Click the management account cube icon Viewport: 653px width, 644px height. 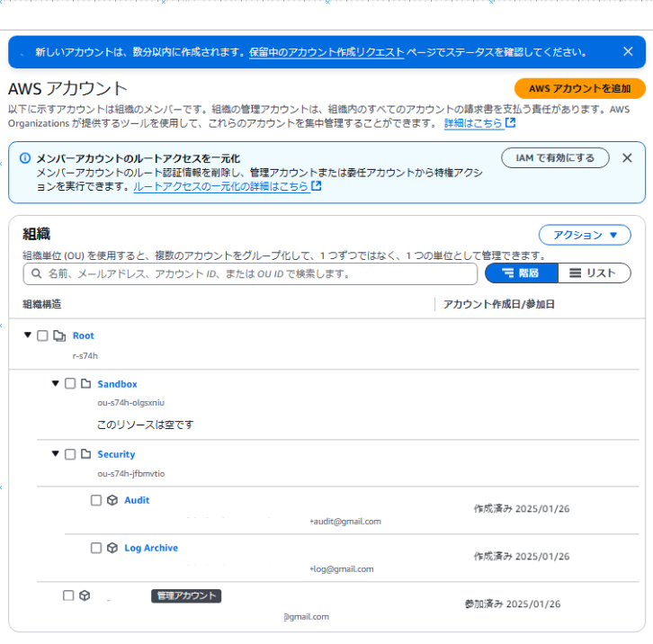point(85,595)
